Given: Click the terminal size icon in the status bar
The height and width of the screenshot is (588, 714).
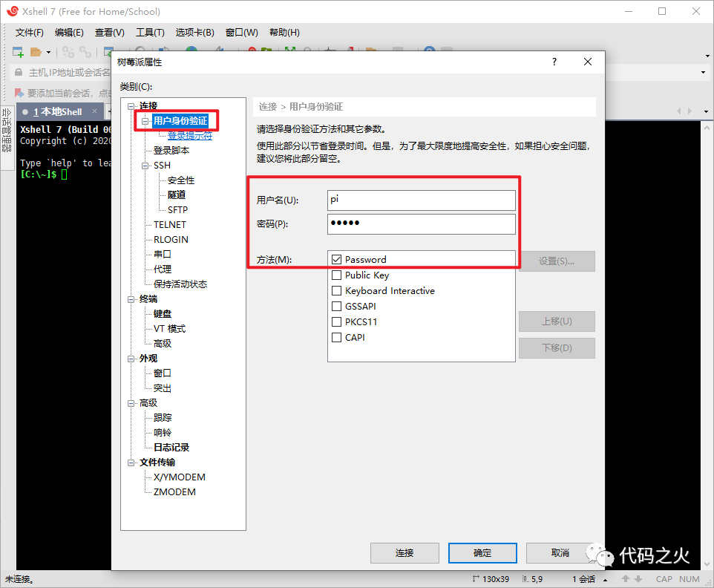Looking at the screenshot, I should (x=476, y=579).
